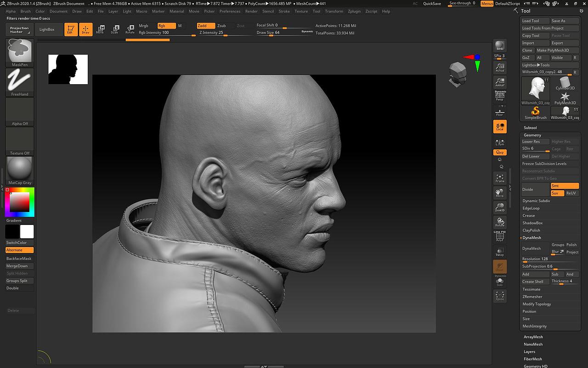
Task: Choose the SimpleBrush tool icon
Action: [535, 113]
